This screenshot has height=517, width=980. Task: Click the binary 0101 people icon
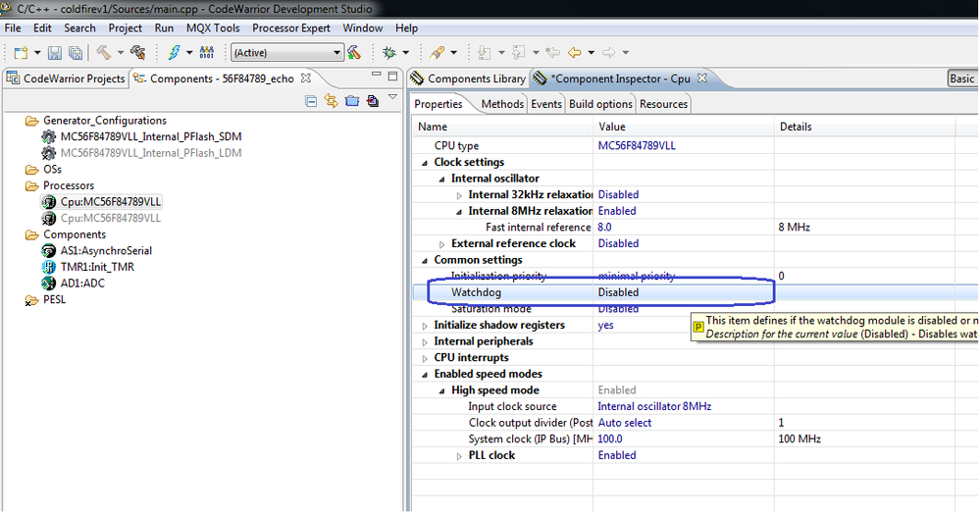pyautogui.click(x=207, y=53)
